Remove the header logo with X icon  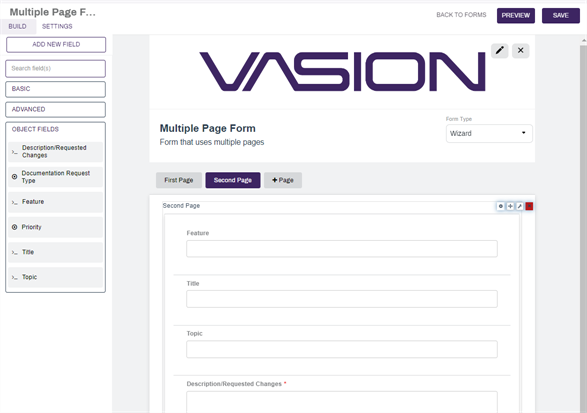point(520,51)
